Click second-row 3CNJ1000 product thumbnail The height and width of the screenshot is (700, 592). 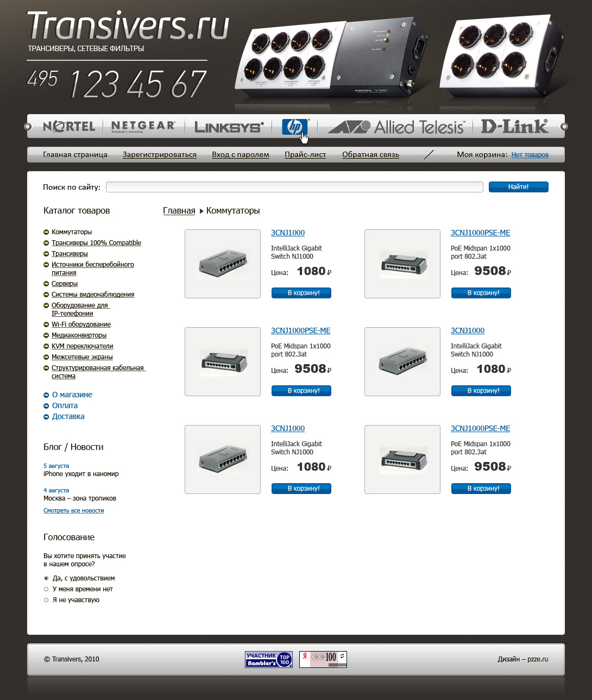tap(402, 361)
